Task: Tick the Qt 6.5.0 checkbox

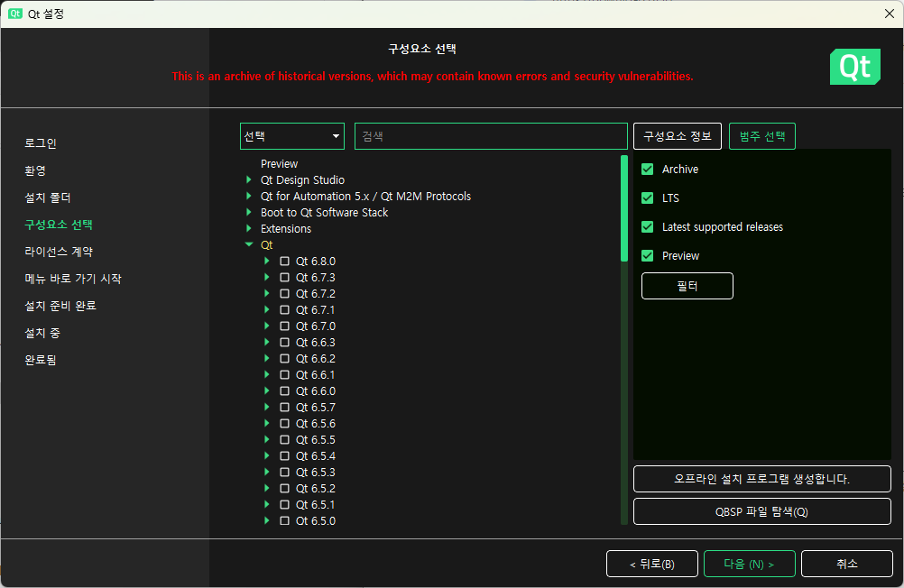Action: coord(285,520)
